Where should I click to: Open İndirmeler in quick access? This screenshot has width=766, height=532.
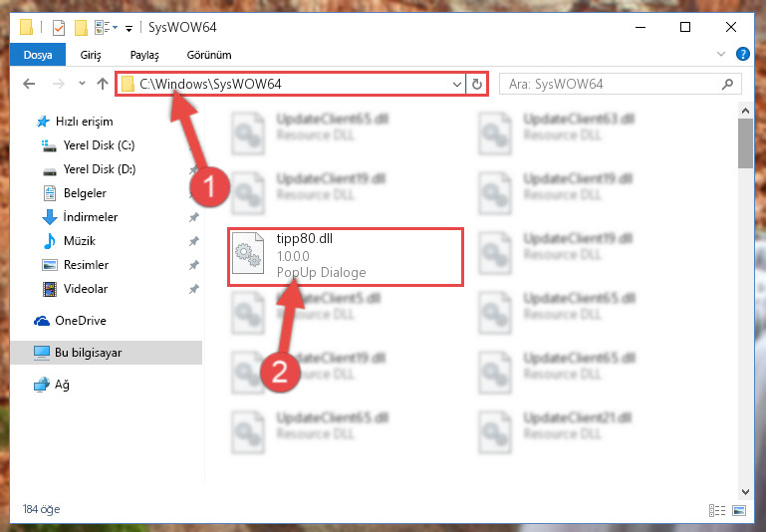[x=91, y=217]
